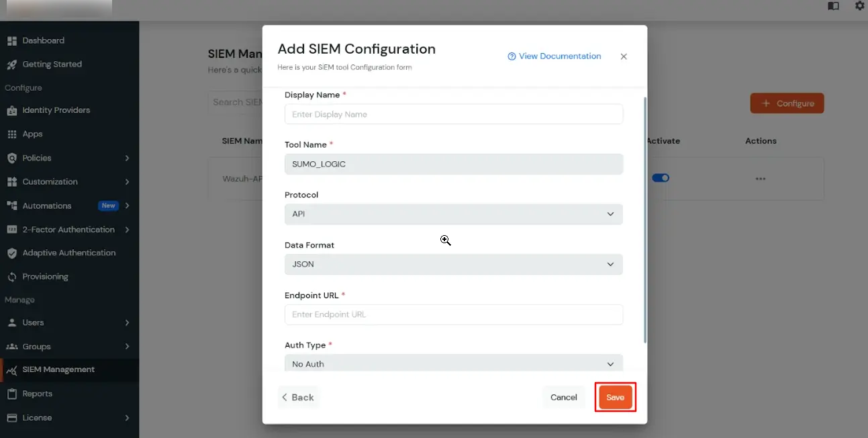Toggle the Activate switch for Wazuh

tap(661, 177)
